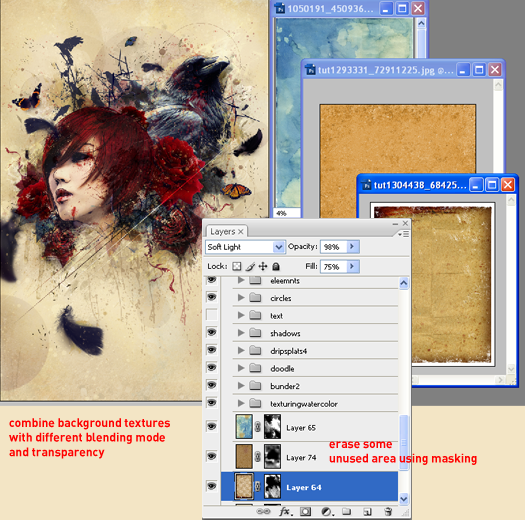
Task: Click the circles group folder icon
Action: click(x=255, y=297)
